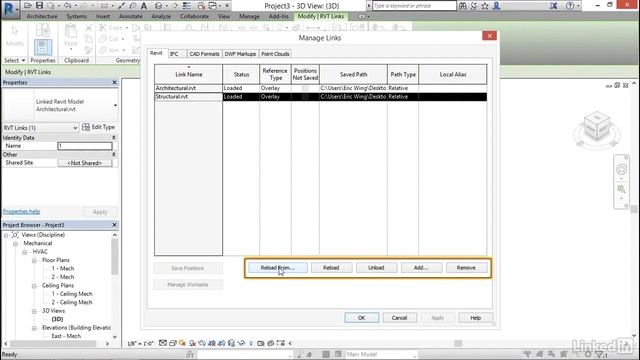This screenshot has height=360, width=640.
Task: Click the filter funnel icon in status bar
Action: (x=599, y=354)
